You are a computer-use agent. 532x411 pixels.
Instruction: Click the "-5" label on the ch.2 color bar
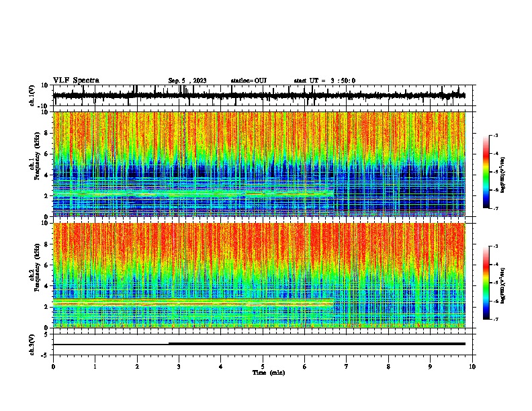496,283
